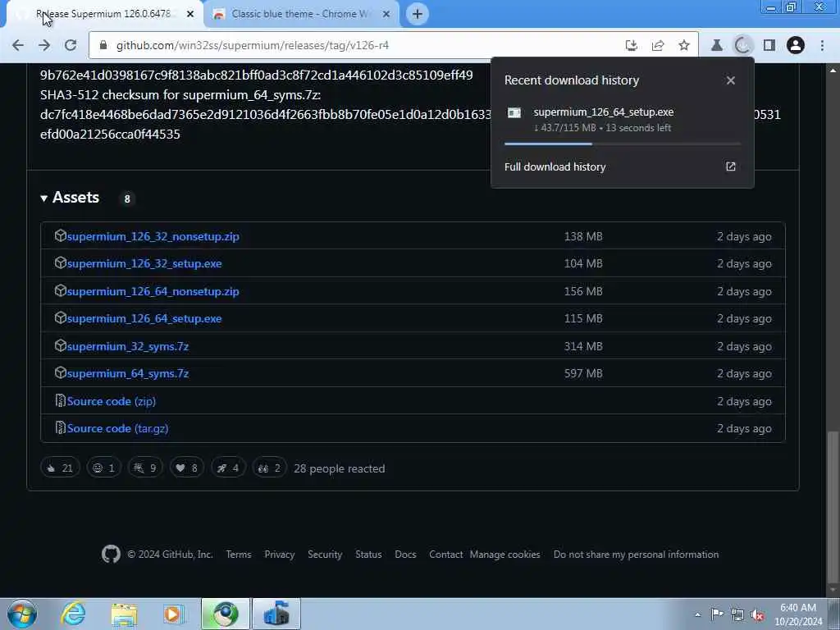Go forward with the forward arrow
Image resolution: width=840 pixels, height=630 pixels.
coord(44,46)
